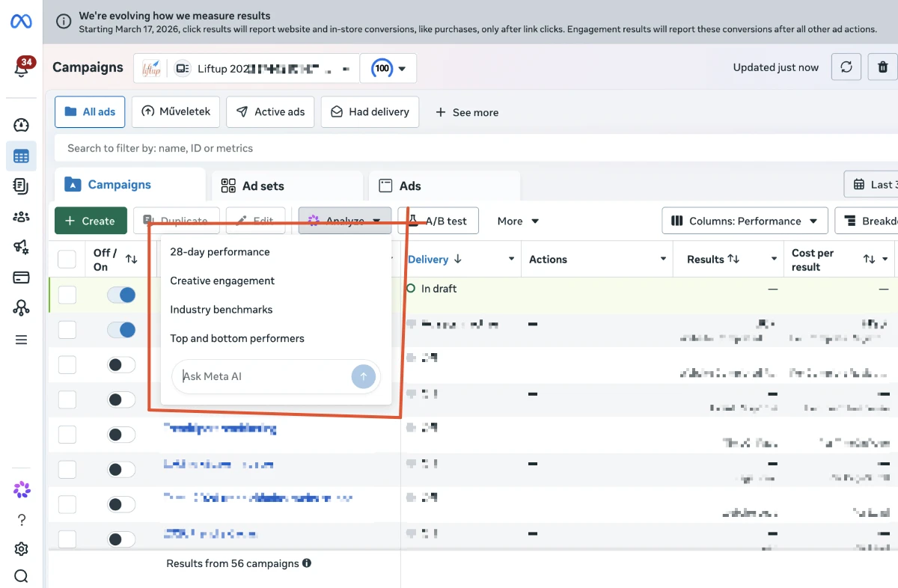Open Billing card icon in sidebar
898x588 pixels.
point(21,278)
